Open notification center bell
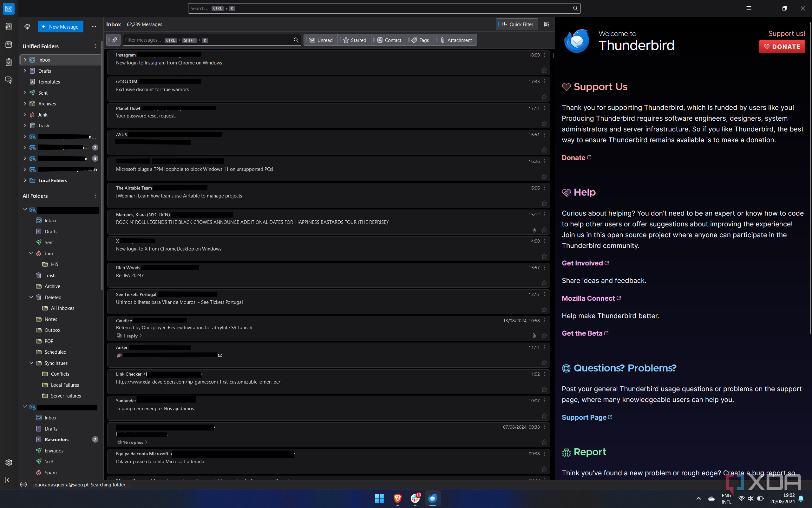812x508 pixels. tap(801, 498)
